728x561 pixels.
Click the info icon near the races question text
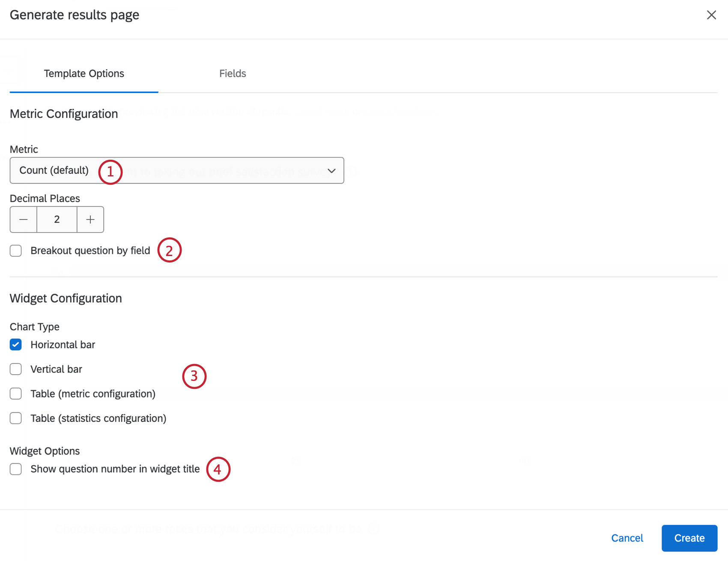tap(374, 529)
